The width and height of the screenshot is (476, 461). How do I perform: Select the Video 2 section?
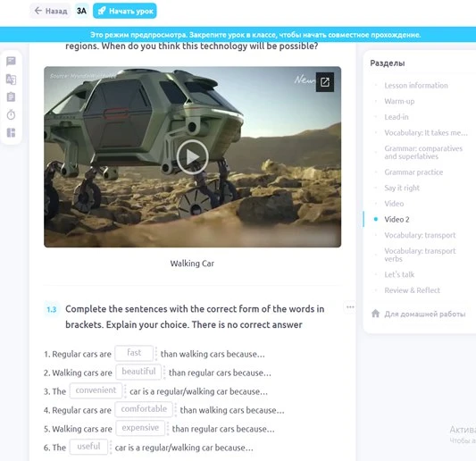[x=397, y=220]
